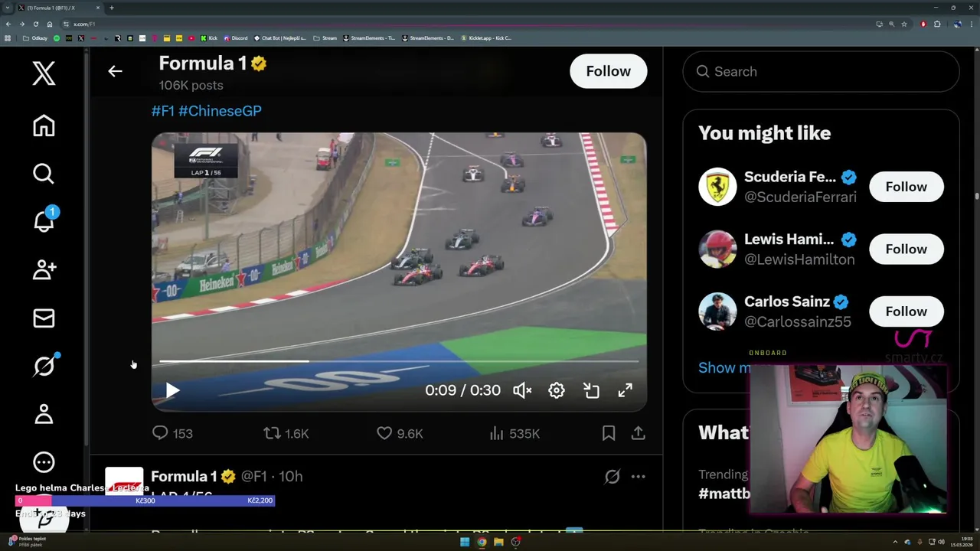Open Notifications bell icon

(44, 221)
